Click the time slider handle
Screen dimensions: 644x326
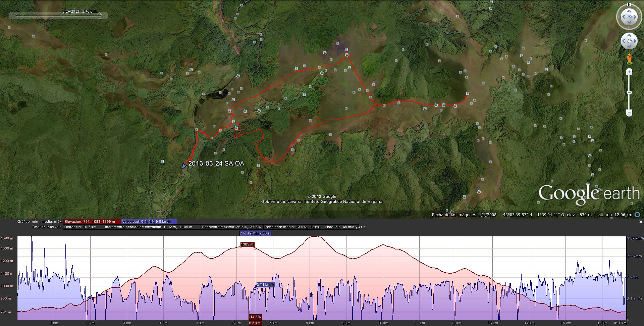[x=99, y=16]
